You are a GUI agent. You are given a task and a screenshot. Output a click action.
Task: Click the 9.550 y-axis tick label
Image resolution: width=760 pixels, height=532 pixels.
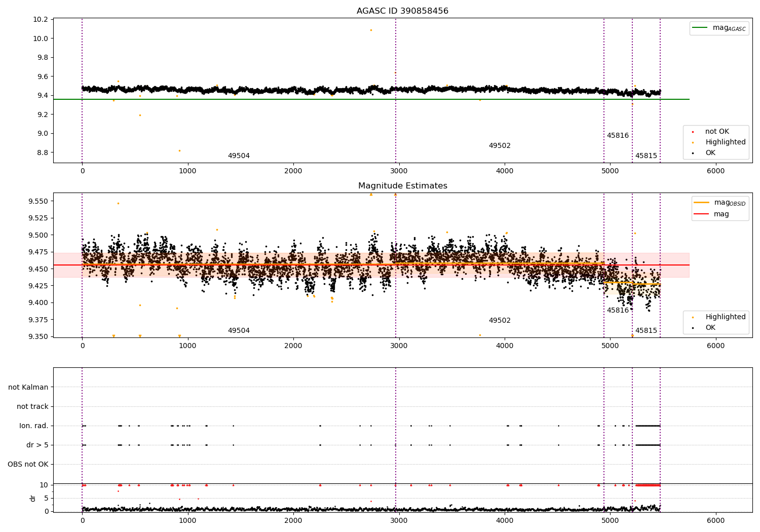click(39, 202)
